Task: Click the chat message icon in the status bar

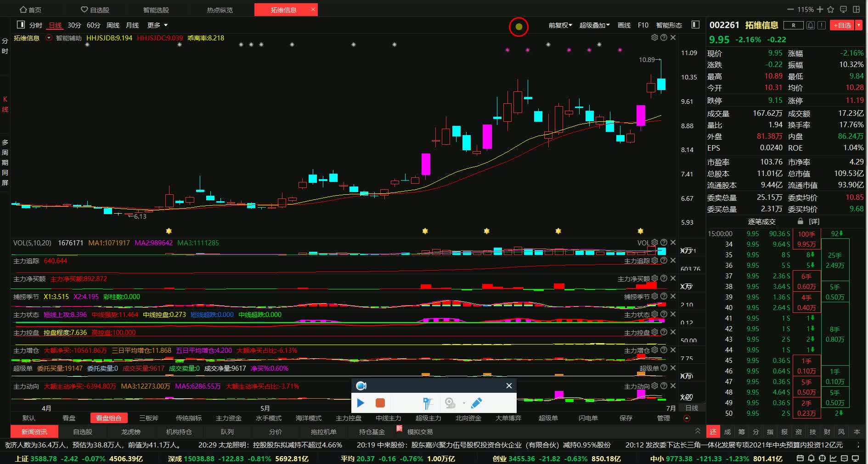Action: tap(844, 458)
